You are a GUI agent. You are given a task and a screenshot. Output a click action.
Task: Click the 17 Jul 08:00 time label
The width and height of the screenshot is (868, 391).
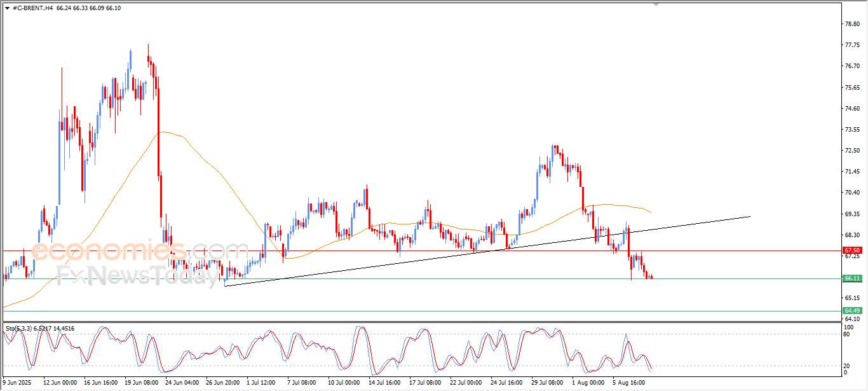coord(426,383)
